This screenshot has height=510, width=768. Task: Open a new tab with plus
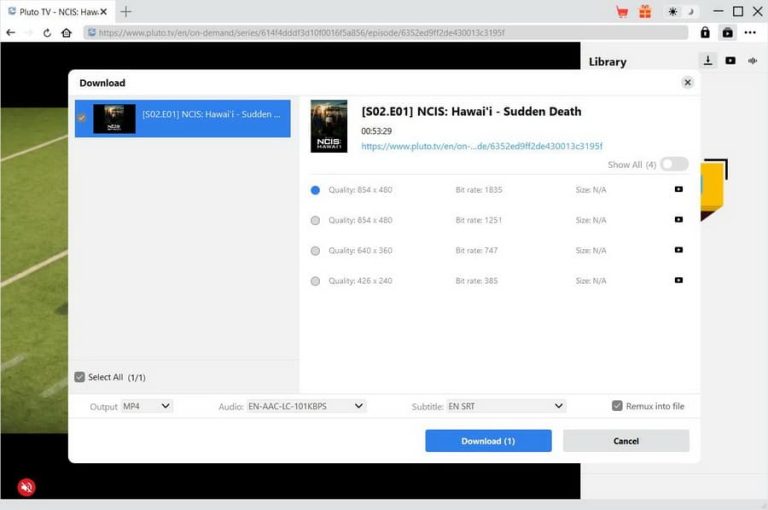(126, 11)
